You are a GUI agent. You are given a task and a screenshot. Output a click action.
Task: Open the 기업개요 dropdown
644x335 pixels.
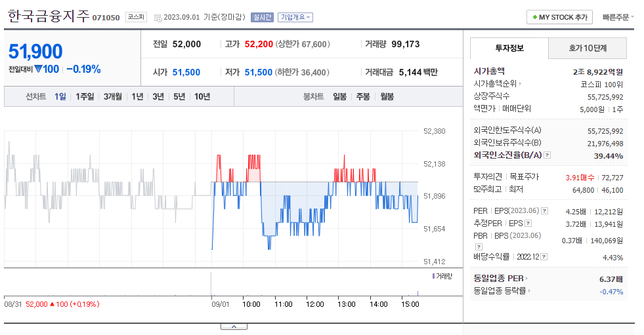[x=295, y=17]
